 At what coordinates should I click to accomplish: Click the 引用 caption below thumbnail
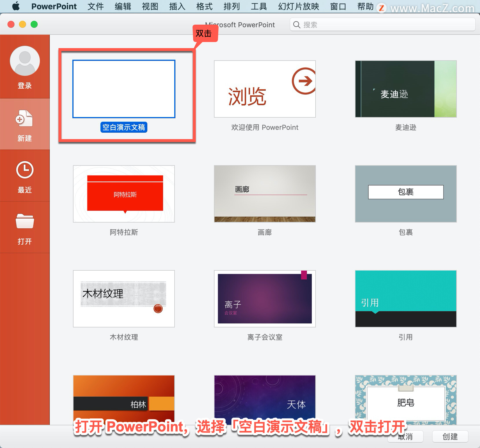[406, 337]
